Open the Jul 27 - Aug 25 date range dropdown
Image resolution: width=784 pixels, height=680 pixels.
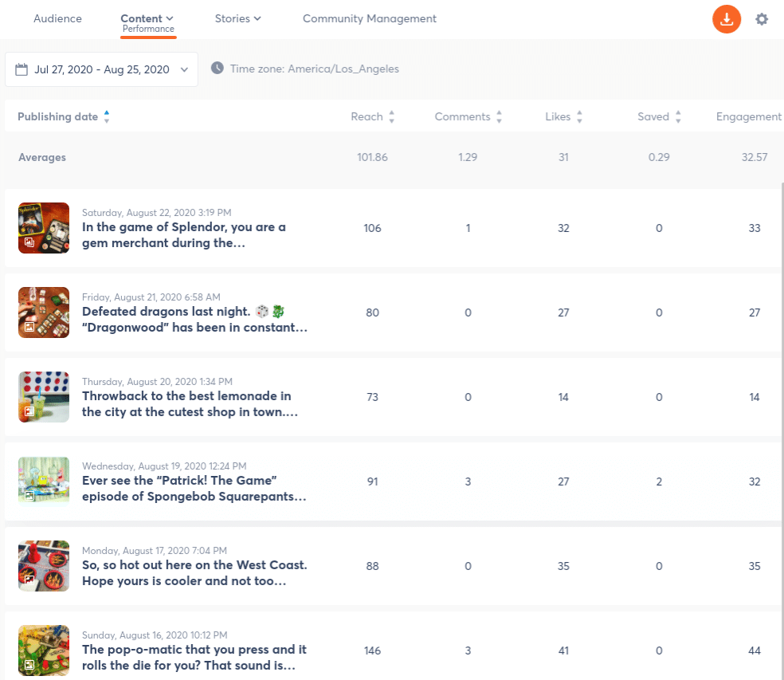click(184, 69)
